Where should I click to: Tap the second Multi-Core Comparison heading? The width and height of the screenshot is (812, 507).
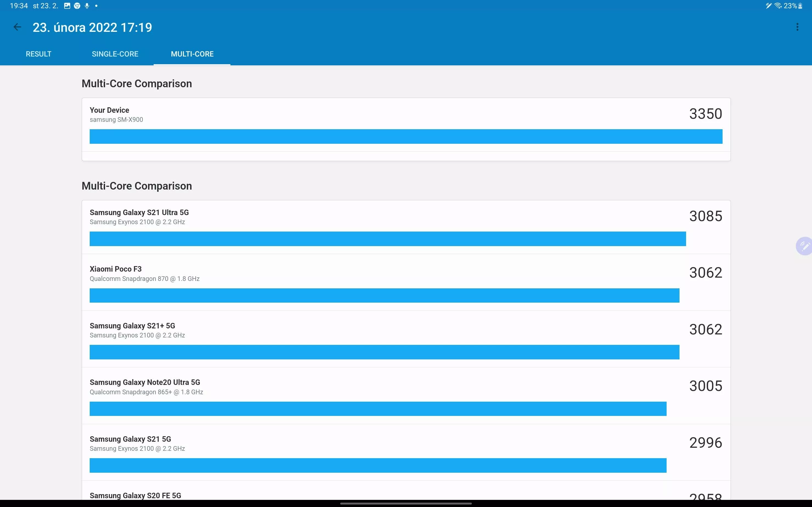[x=137, y=186]
